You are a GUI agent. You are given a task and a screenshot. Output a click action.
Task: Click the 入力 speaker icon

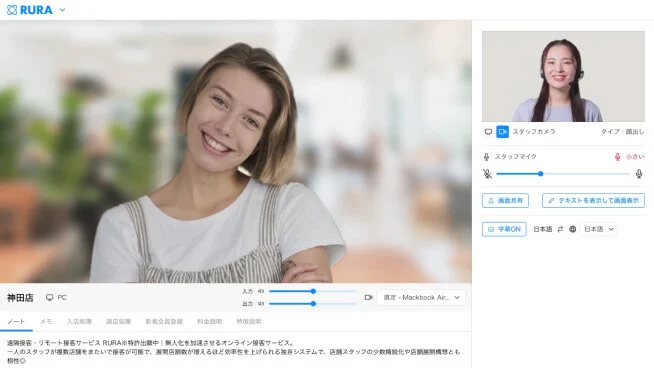click(261, 291)
